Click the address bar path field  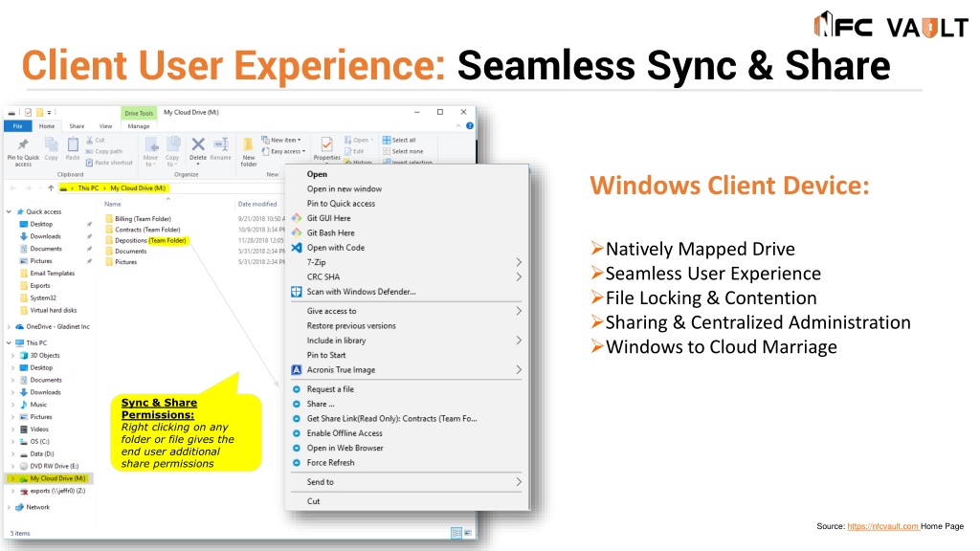coord(170,188)
